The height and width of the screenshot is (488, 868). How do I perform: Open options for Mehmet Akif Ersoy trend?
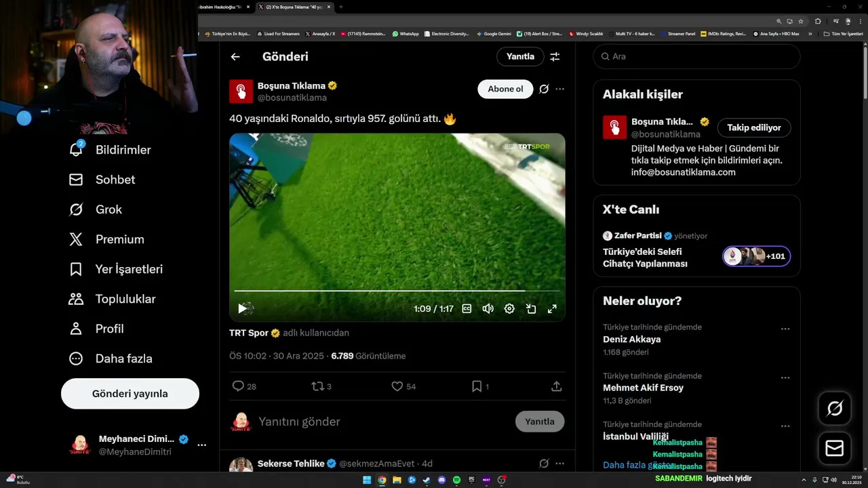click(x=785, y=378)
